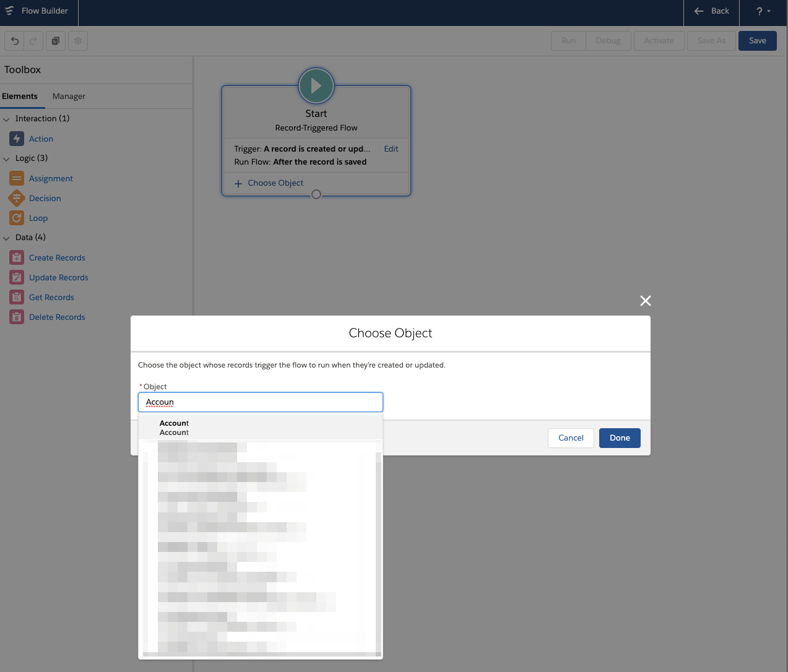Click the Loop element label
The image size is (788, 672).
pos(38,218)
